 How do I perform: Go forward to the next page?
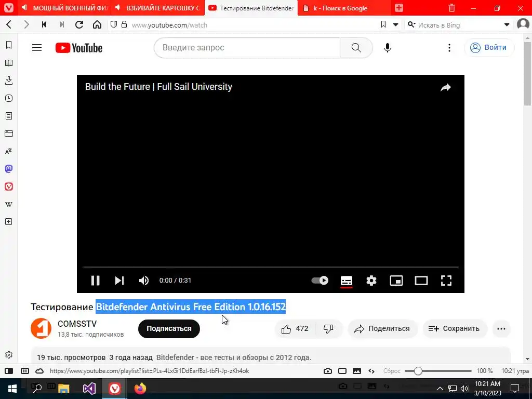click(x=26, y=25)
